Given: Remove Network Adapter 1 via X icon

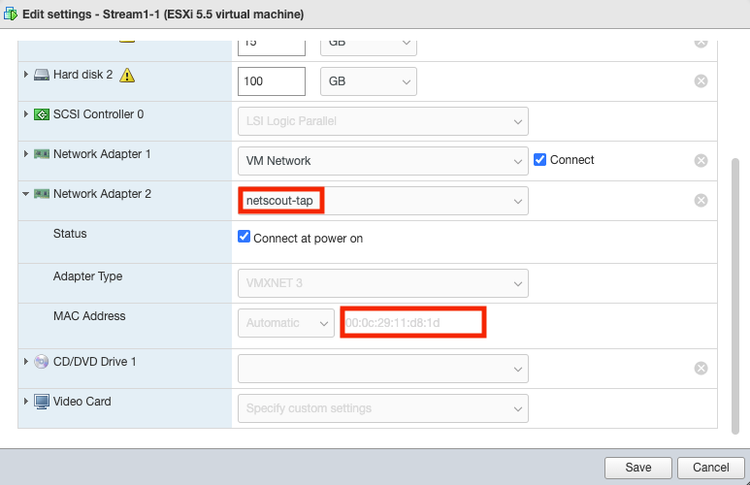Looking at the screenshot, I should (x=701, y=160).
